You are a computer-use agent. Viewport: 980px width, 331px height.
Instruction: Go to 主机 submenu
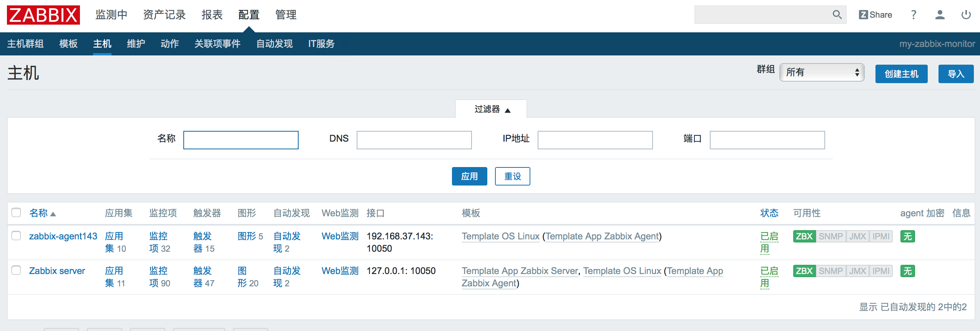pos(102,44)
